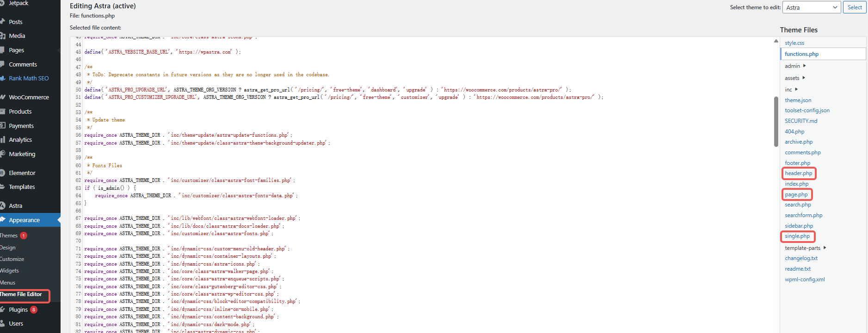Open Templates in the sidebar

[22, 187]
